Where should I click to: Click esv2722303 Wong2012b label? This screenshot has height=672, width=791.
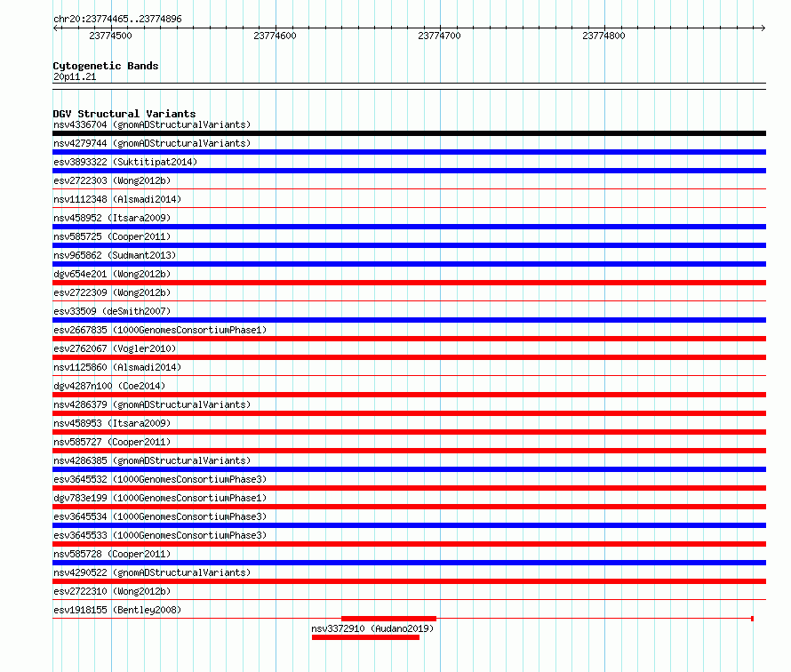112,180
